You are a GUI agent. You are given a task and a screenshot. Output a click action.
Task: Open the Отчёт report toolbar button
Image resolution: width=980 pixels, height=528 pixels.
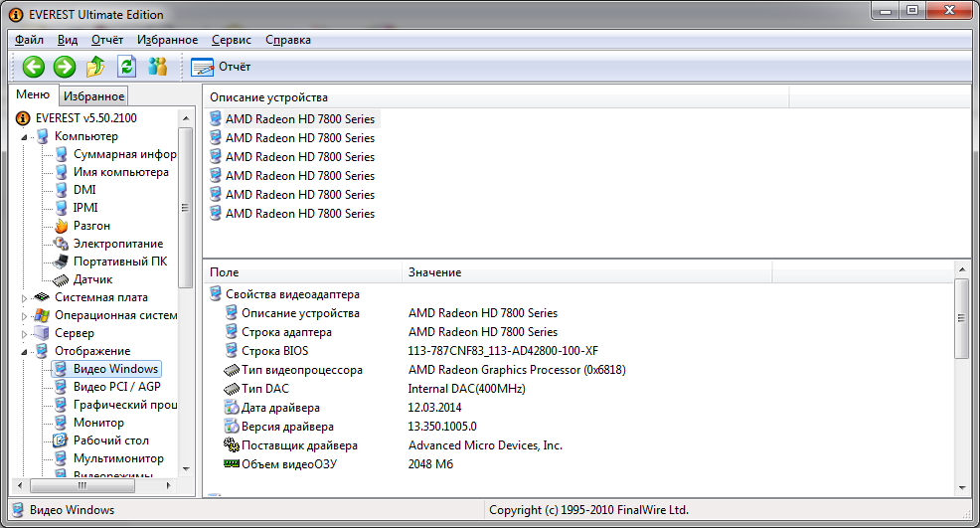(221, 67)
